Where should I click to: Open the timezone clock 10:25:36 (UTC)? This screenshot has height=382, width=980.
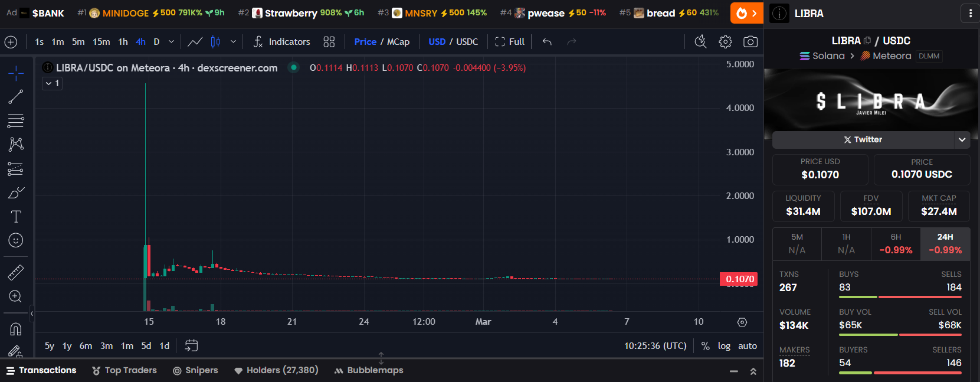655,346
